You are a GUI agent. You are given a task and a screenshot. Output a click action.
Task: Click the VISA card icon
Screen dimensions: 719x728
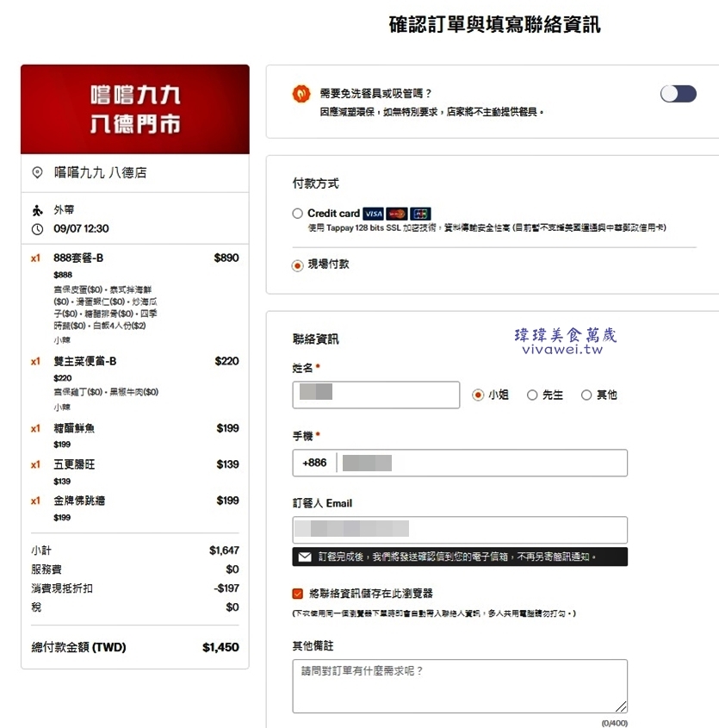point(373,214)
